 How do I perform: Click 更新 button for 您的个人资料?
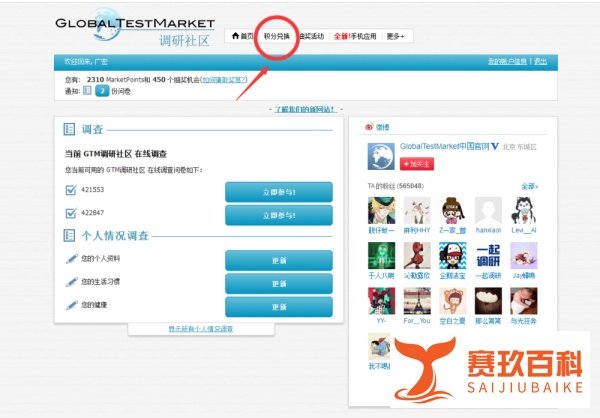(x=279, y=260)
